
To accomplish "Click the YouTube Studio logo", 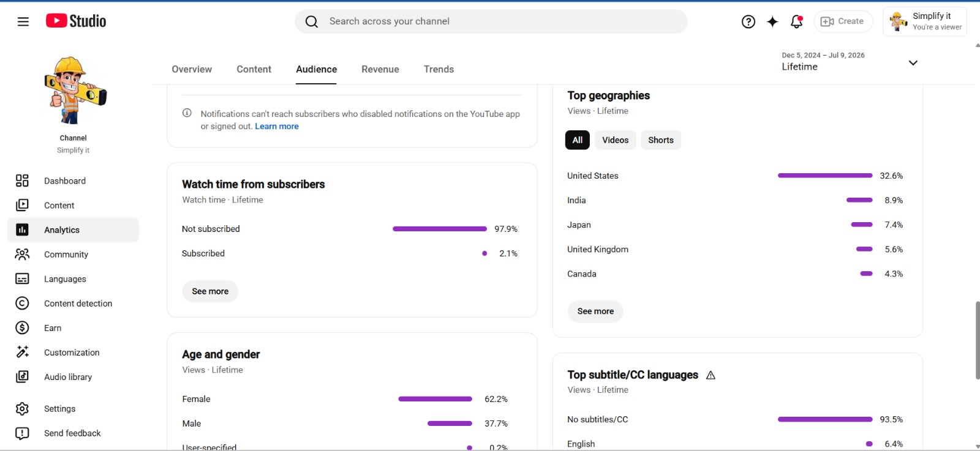I will point(76,21).
